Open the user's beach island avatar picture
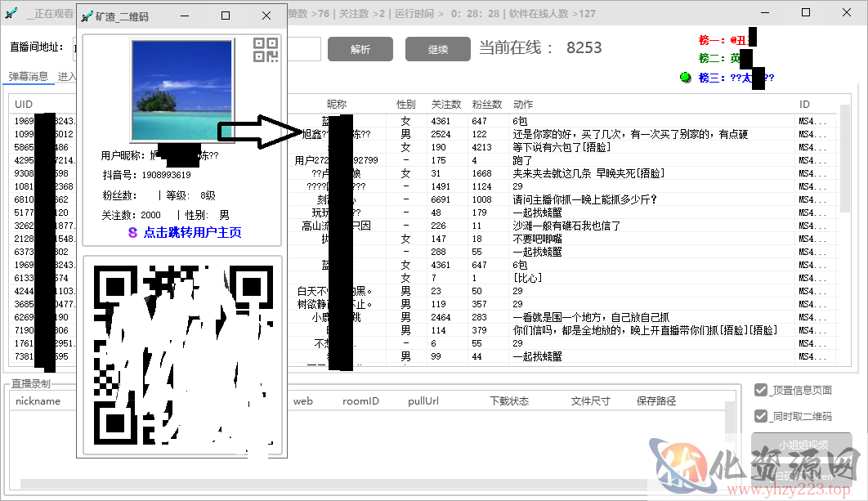This screenshot has width=868, height=501. pos(182,90)
